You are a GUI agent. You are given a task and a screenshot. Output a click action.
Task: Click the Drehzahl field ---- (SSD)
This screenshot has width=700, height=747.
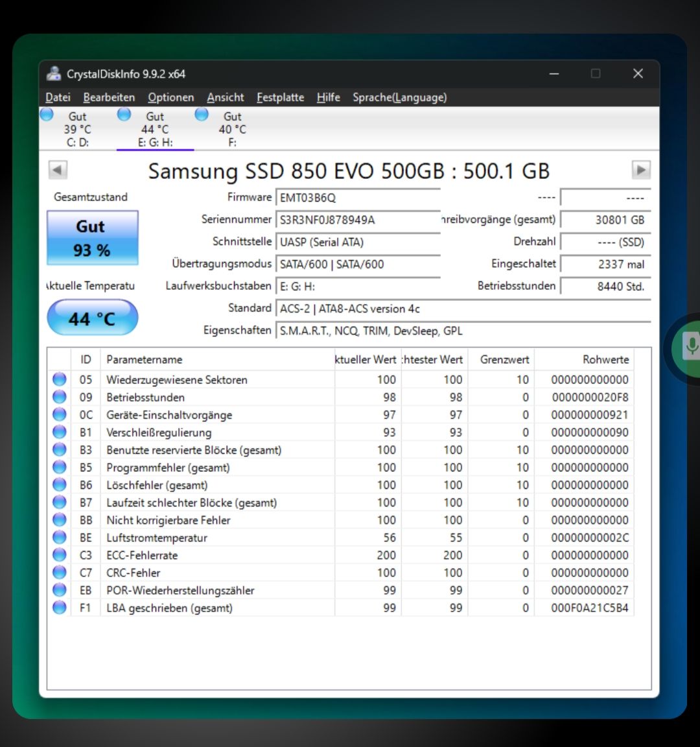click(605, 242)
